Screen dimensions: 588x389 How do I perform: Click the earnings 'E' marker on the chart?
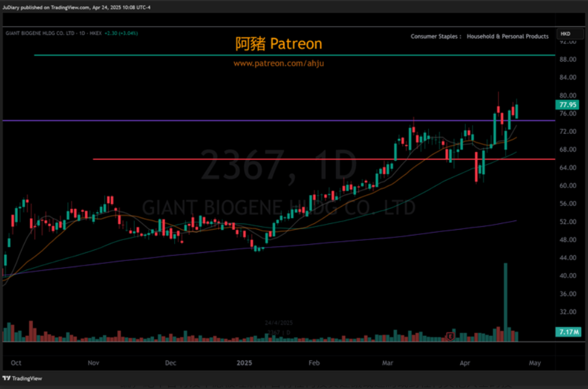[450, 336]
